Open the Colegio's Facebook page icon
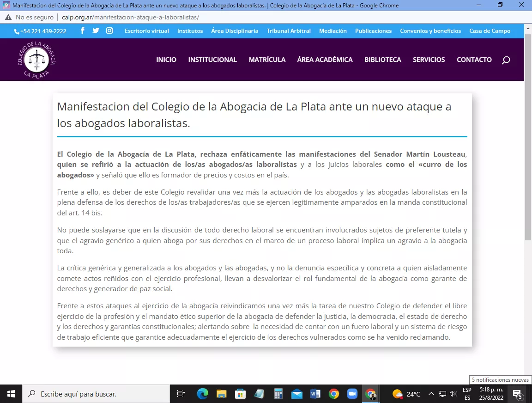Screen dimensions: 532x403 83,31
